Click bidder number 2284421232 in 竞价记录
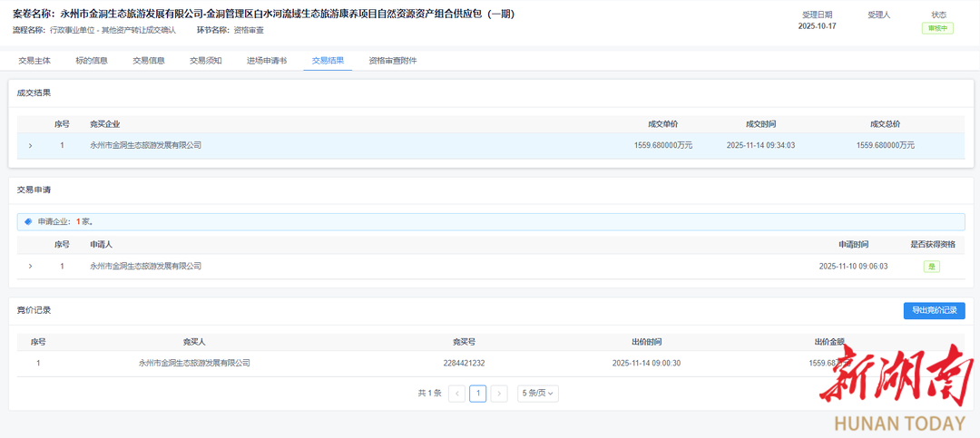The image size is (980, 438). [x=464, y=363]
